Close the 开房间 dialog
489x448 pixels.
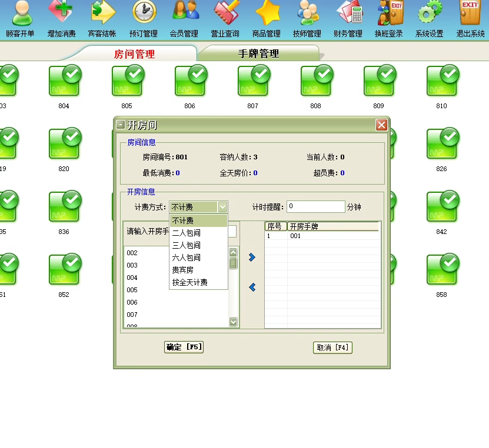point(381,125)
